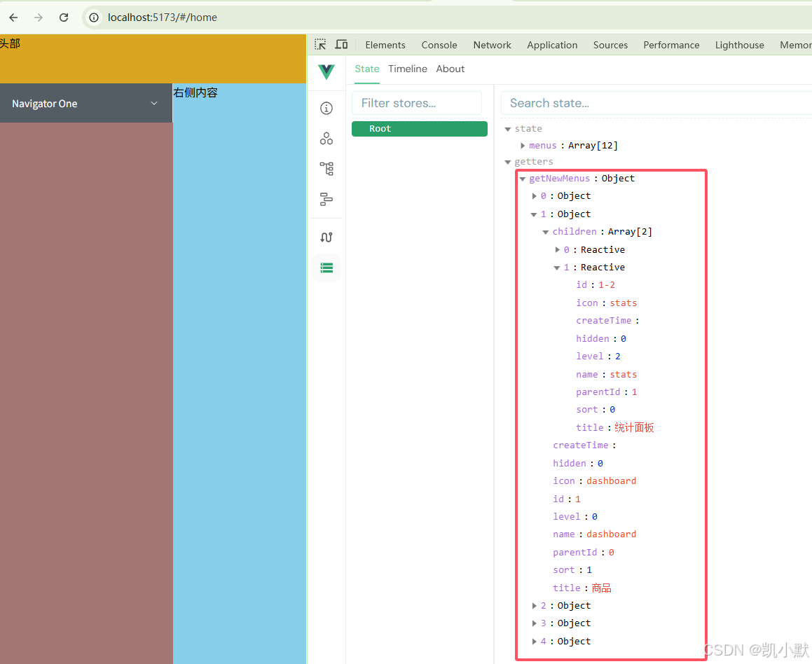Click the id : 1-2 value
Image resolution: width=812 pixels, height=664 pixels.
pos(607,285)
